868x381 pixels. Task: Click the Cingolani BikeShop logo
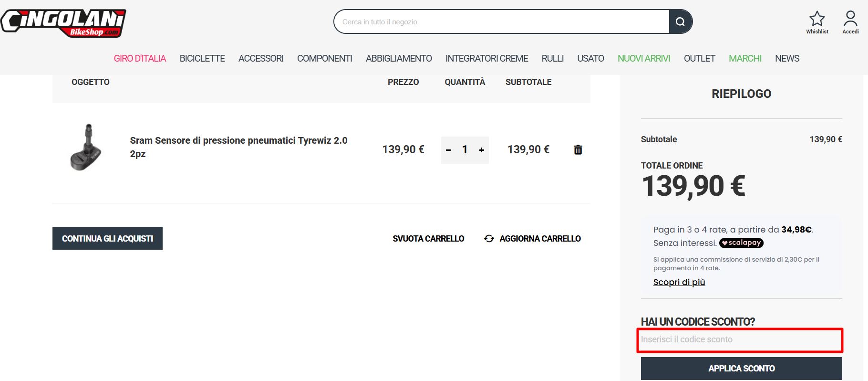[x=63, y=23]
